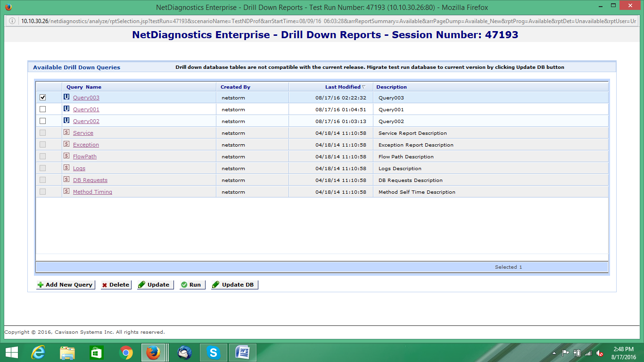This screenshot has width=644, height=362.
Task: Click 'Flow Path Description' cell
Action: (x=406, y=156)
